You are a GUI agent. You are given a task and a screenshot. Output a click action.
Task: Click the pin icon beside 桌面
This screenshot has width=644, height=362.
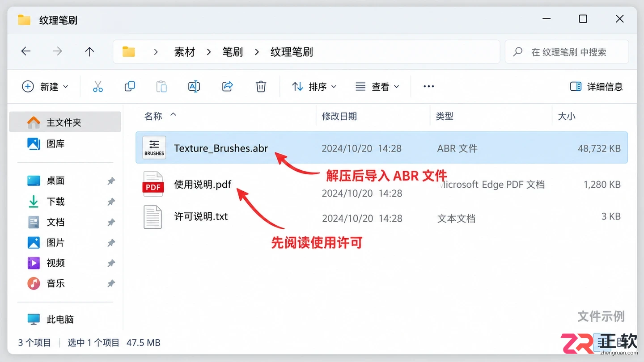(x=111, y=181)
